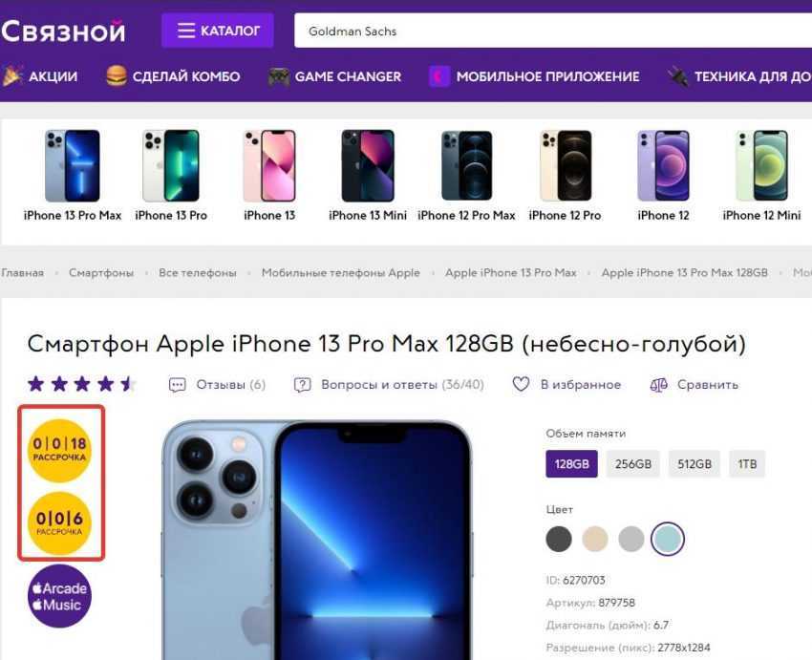
Task: Click the Arcade Music purple badge
Action: [x=59, y=596]
